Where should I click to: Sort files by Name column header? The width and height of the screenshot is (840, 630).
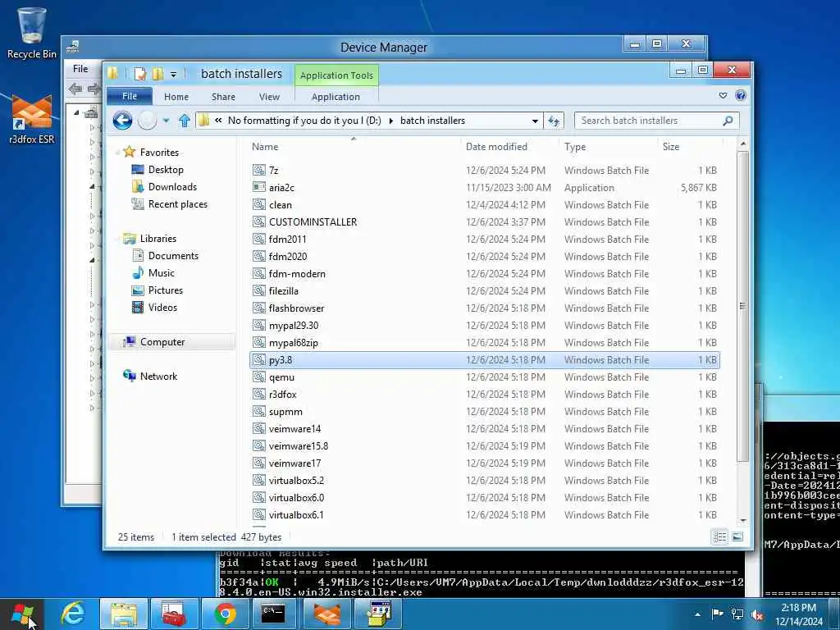coord(265,147)
